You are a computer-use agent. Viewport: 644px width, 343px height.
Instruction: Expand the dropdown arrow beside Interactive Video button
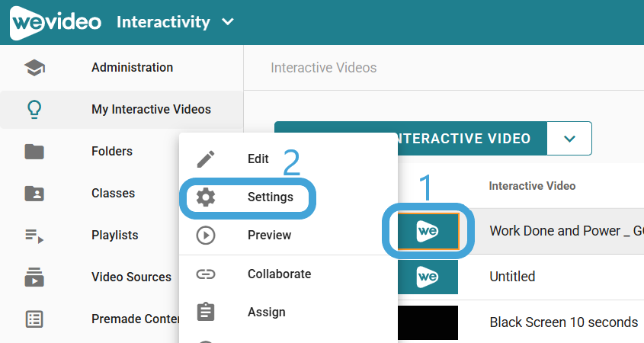pyautogui.click(x=569, y=139)
